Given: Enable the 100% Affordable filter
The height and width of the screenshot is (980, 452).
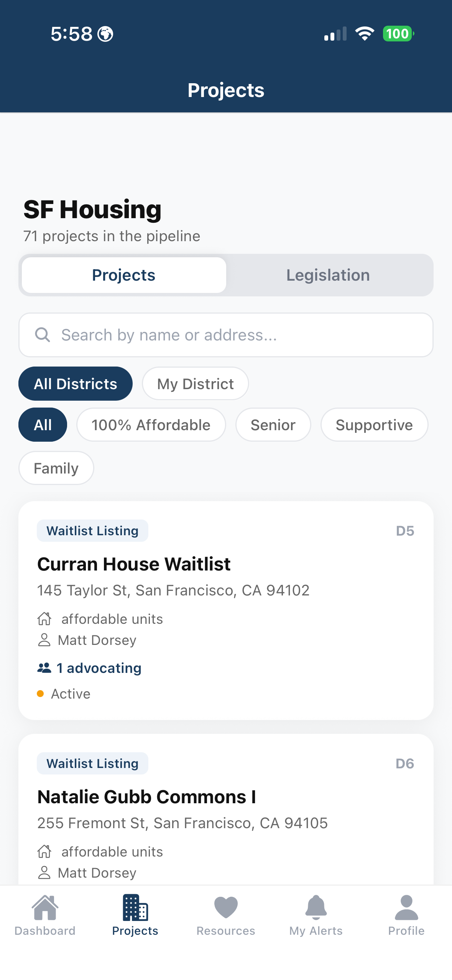Looking at the screenshot, I should (x=151, y=425).
